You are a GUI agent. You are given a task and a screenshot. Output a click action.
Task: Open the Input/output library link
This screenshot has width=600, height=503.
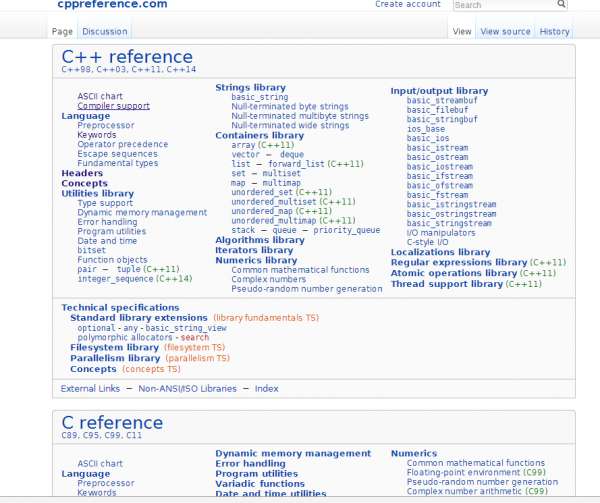tap(439, 91)
